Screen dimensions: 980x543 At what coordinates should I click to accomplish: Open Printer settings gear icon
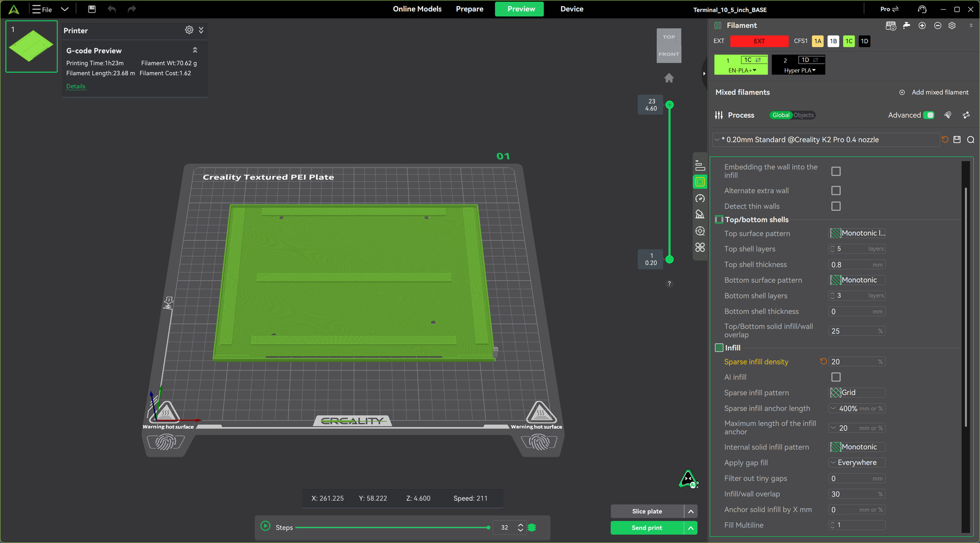click(x=189, y=30)
